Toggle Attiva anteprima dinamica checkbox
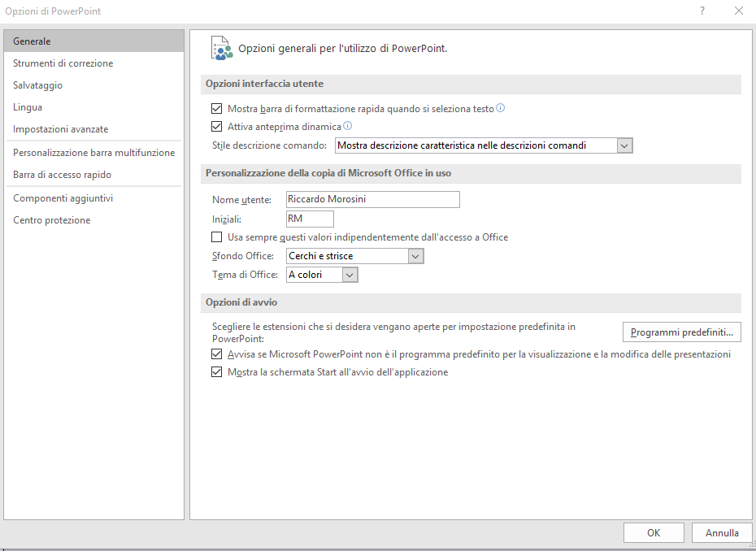This screenshot has width=756, height=551. (x=216, y=126)
